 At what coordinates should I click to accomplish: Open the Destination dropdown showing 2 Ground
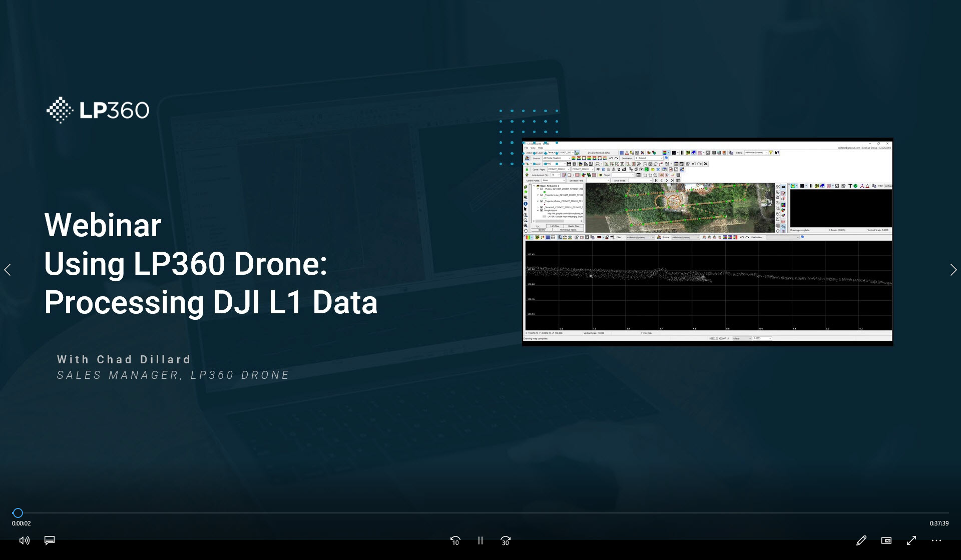point(649,158)
